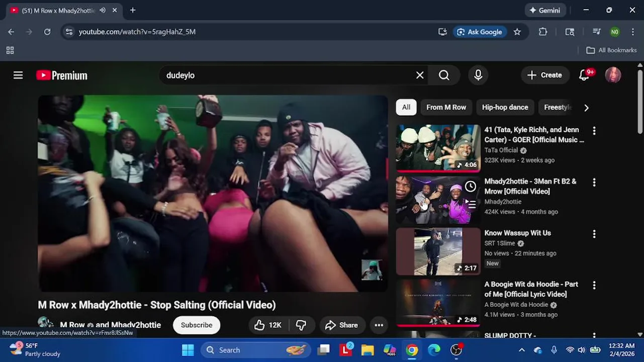
Task: View site information in the address bar
Action: pyautogui.click(x=69, y=32)
